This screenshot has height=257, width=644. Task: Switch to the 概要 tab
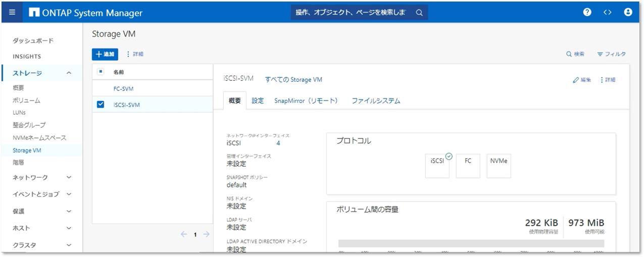point(235,100)
